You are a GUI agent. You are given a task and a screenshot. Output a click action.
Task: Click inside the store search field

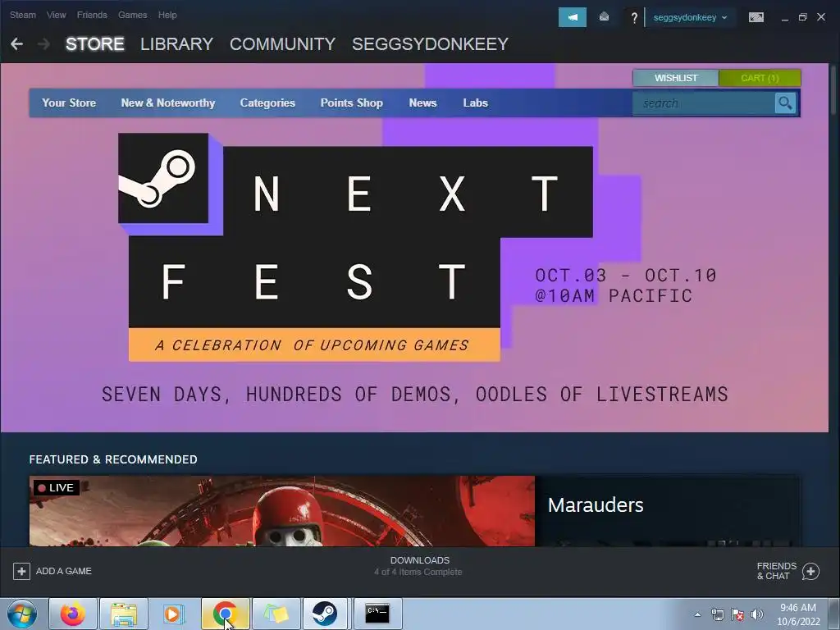(x=703, y=103)
